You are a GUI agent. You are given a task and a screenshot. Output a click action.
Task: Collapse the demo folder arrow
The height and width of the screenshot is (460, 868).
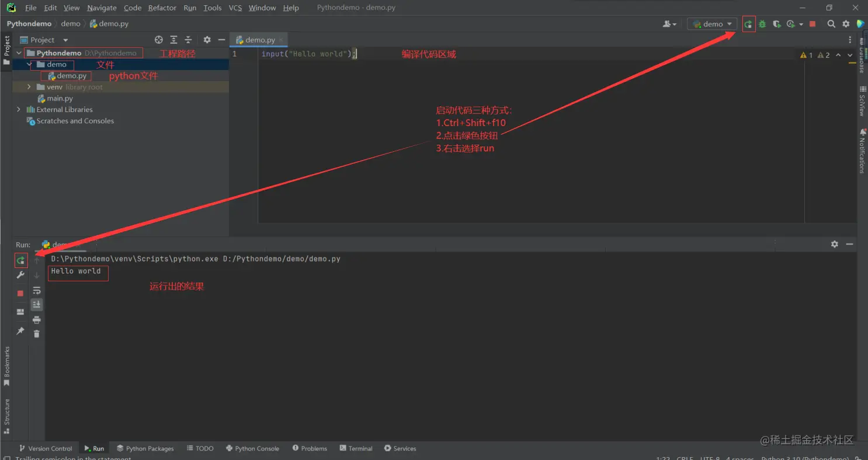tap(29, 64)
